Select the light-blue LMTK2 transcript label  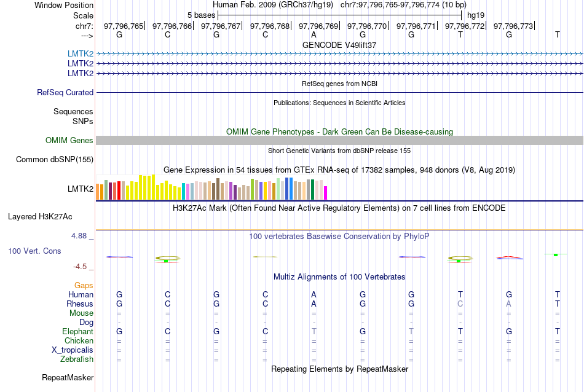coord(81,53)
